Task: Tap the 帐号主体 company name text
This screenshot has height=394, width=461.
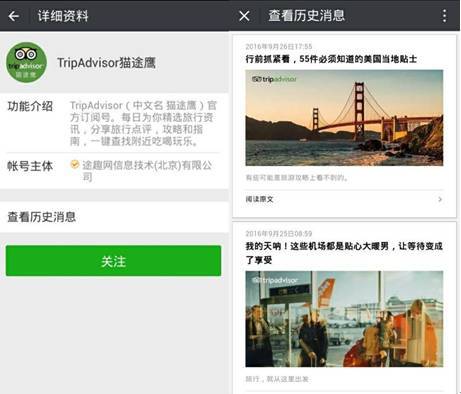Action: (x=147, y=170)
